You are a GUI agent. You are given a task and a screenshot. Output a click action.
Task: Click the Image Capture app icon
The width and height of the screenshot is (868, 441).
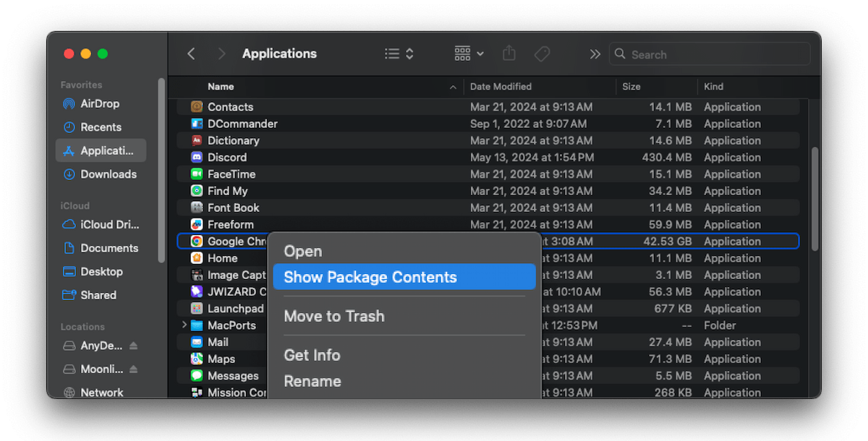pyautogui.click(x=197, y=275)
